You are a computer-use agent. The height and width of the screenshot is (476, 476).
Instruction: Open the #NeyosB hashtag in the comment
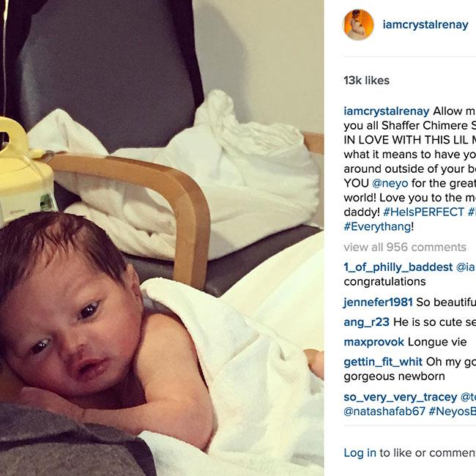coord(453,412)
